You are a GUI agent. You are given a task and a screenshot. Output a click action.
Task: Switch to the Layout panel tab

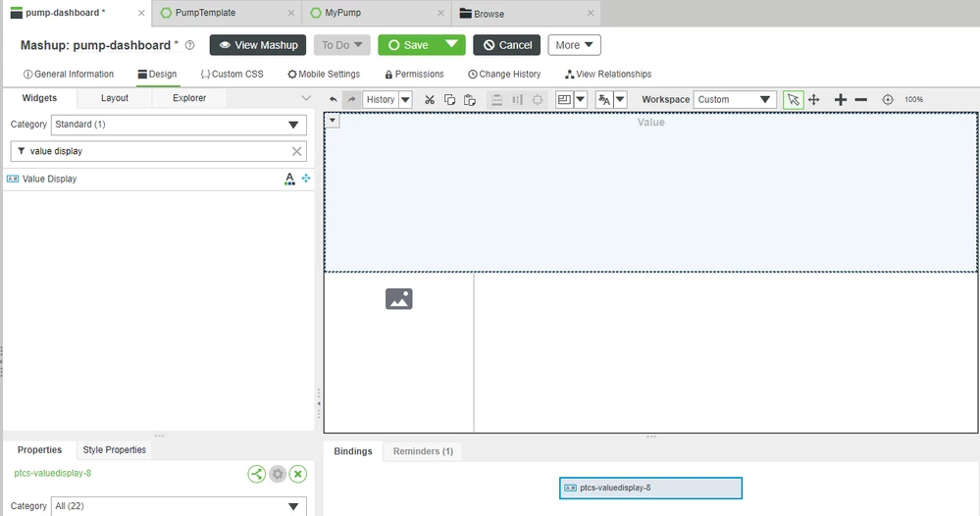(115, 98)
